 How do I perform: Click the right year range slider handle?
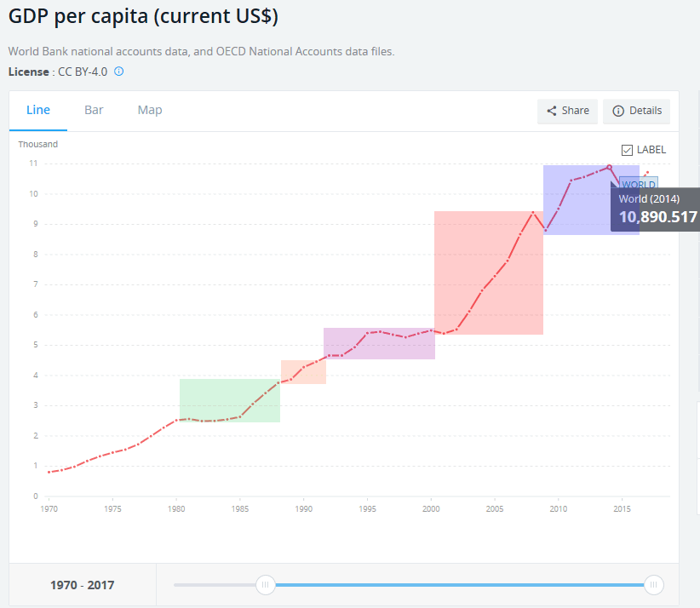tap(654, 585)
